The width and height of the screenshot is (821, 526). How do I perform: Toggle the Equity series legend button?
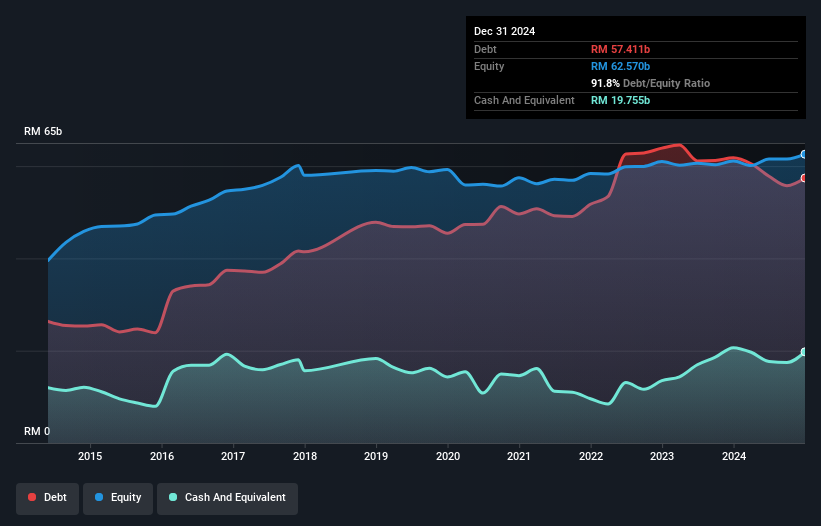tap(118, 498)
